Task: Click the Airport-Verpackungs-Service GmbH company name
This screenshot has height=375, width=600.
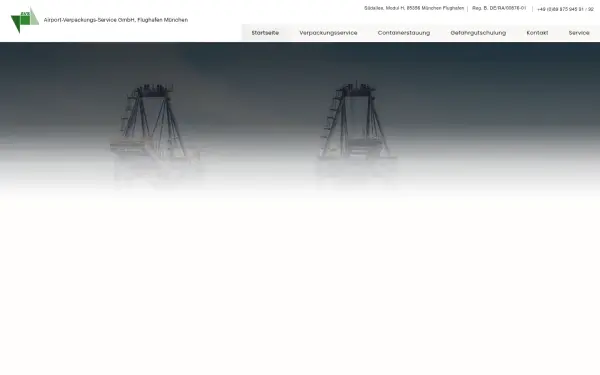Action: coord(116,20)
